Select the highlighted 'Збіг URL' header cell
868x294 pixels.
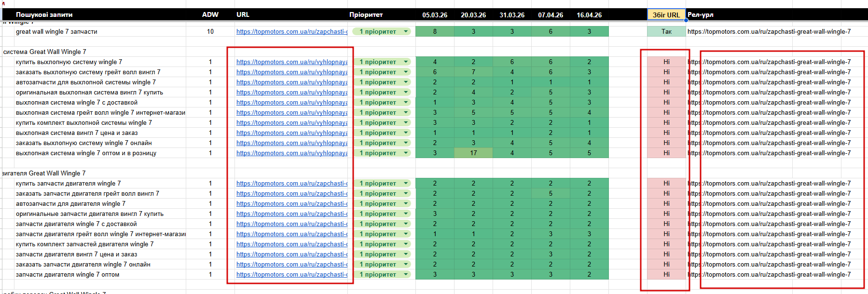(666, 15)
